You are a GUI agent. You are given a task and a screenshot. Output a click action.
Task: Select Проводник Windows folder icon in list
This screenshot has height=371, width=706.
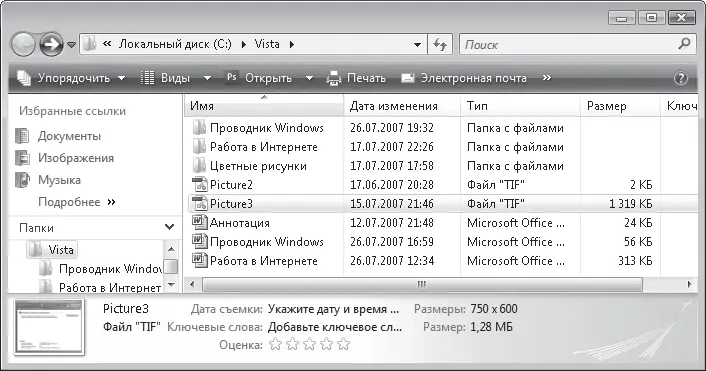199,128
